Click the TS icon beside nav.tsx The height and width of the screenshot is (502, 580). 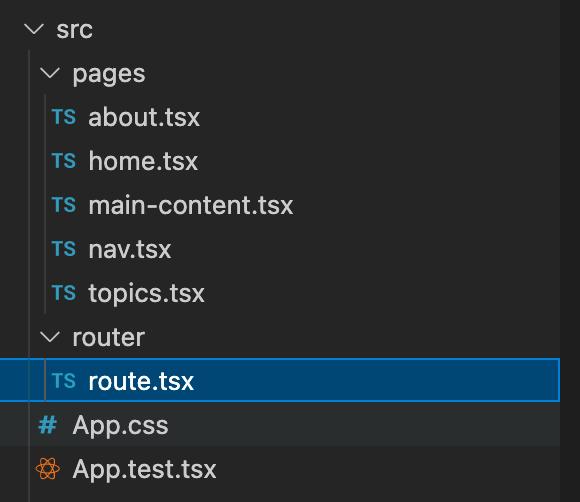pyautogui.click(x=64, y=249)
